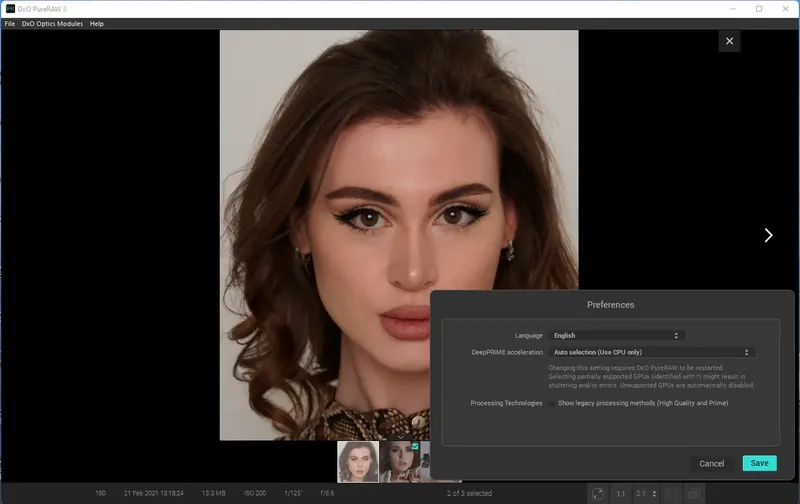Screen dimensions: 800x504
Task: Click Save in Preferences dialog
Action: point(759,463)
